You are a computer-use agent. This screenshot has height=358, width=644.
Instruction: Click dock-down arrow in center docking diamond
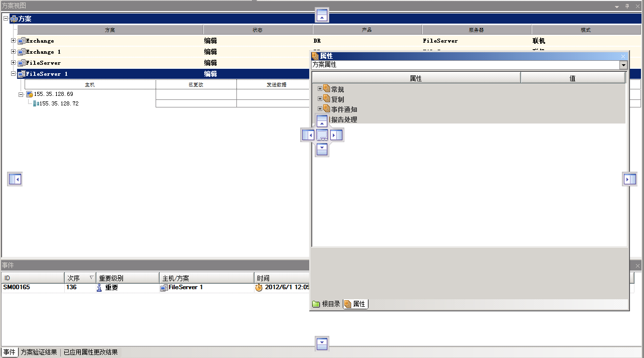pos(322,149)
